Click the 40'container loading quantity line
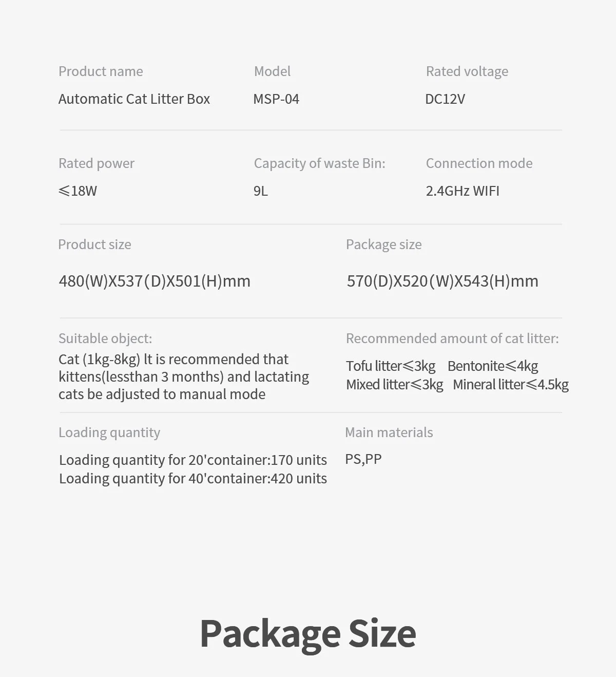Image resolution: width=616 pixels, height=677 pixels. (193, 478)
